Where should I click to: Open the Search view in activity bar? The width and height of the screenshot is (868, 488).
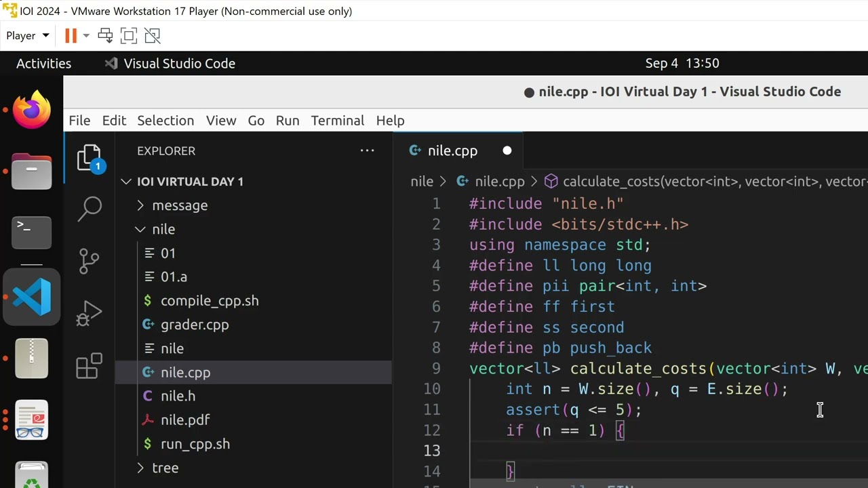pos(90,209)
